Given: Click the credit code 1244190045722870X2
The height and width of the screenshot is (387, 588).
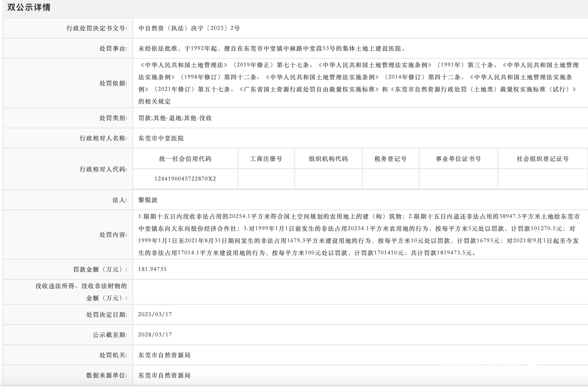Looking at the screenshot, I should [x=185, y=179].
